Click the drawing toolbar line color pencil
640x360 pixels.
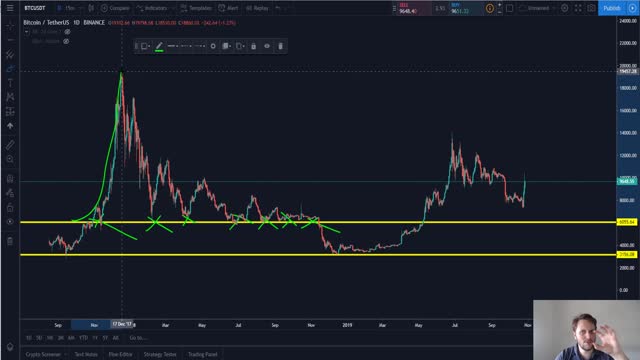[x=159, y=46]
